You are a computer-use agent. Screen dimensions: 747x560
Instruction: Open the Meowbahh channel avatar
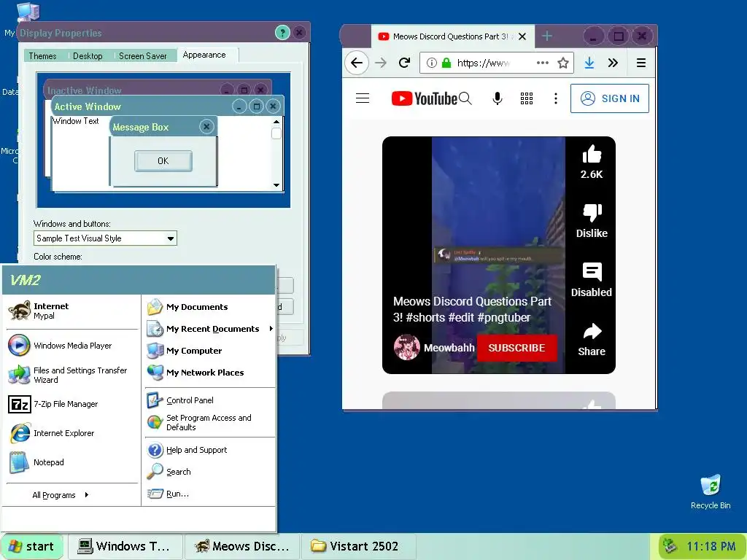[x=407, y=347]
